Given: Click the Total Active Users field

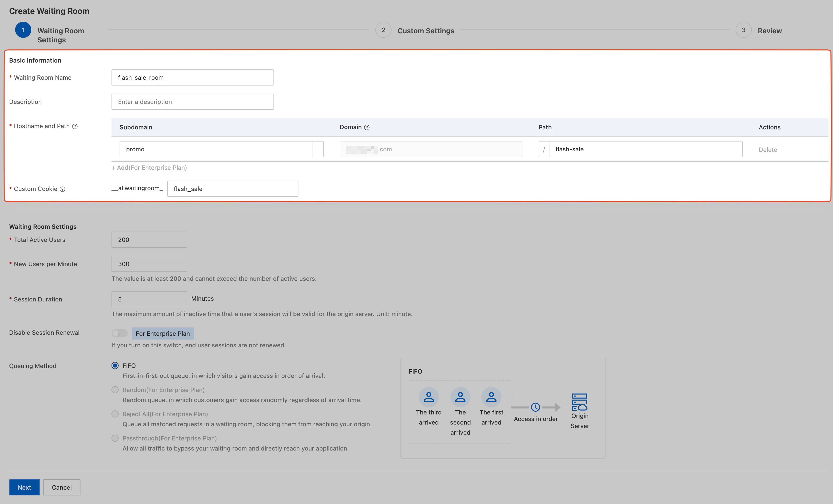Looking at the screenshot, I should (149, 240).
